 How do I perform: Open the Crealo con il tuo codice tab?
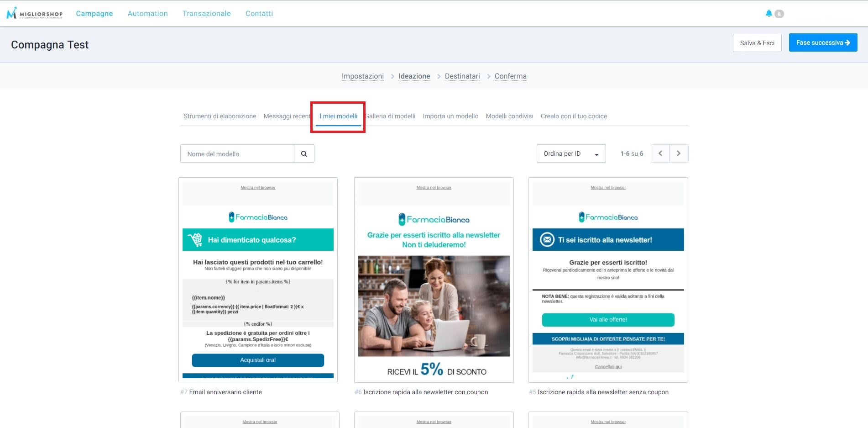tap(574, 116)
